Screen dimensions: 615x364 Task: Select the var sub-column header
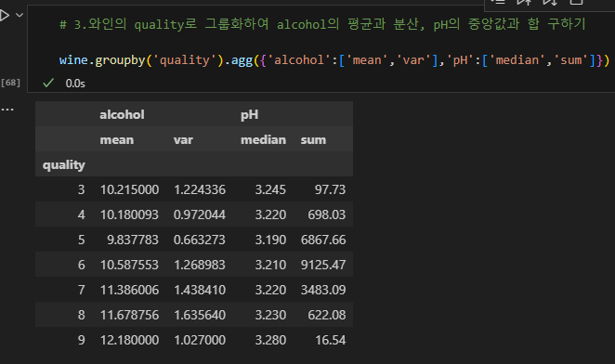point(183,140)
